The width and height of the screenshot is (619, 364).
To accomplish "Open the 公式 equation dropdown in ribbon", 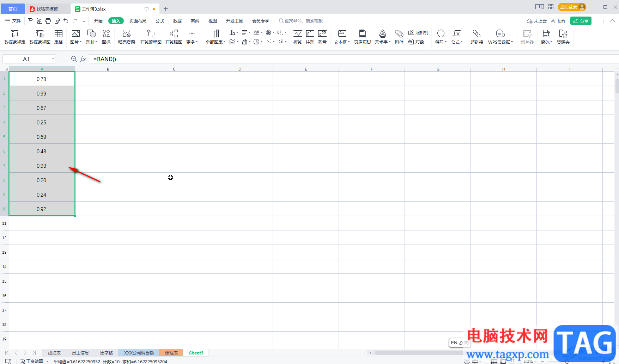I will click(457, 42).
